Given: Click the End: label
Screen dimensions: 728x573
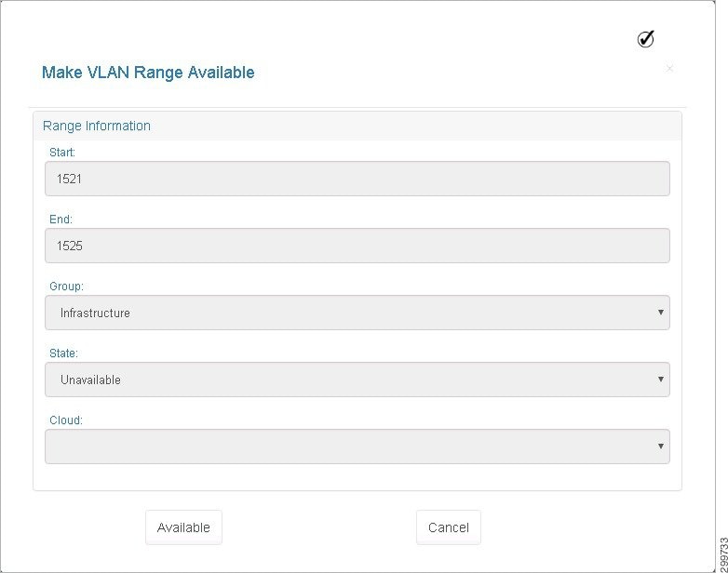Looking at the screenshot, I should pyautogui.click(x=61, y=219).
